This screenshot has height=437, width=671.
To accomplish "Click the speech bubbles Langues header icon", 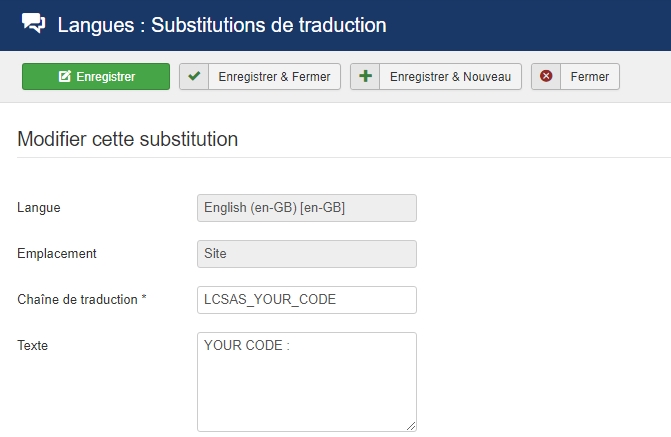I will (x=33, y=24).
